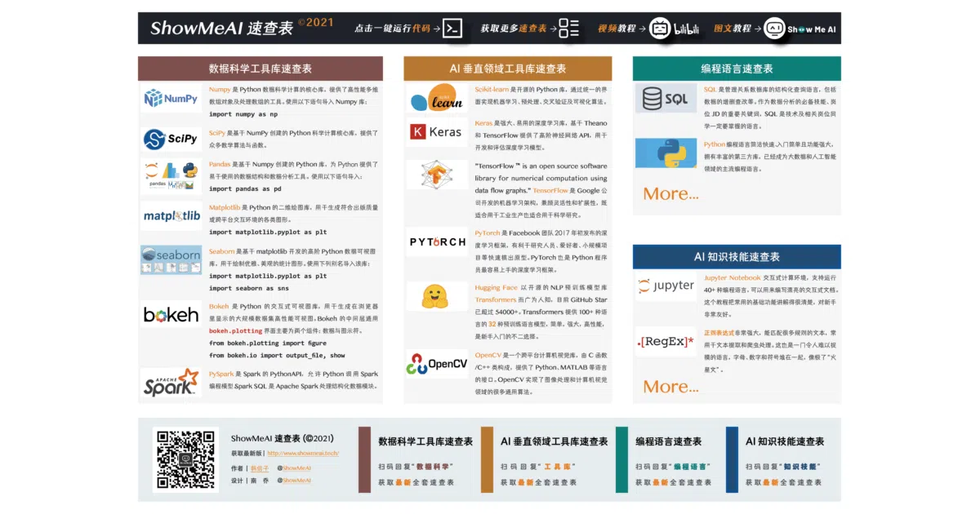Click the ShowMeAI 速查表 (©2021) footer title
Screen dimensions: 980x514
point(283,438)
